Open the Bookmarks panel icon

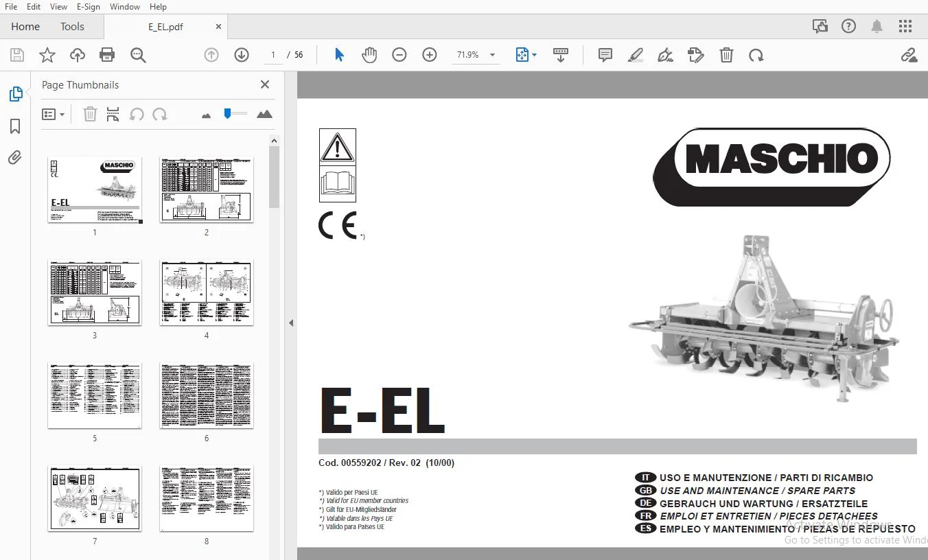coord(15,126)
